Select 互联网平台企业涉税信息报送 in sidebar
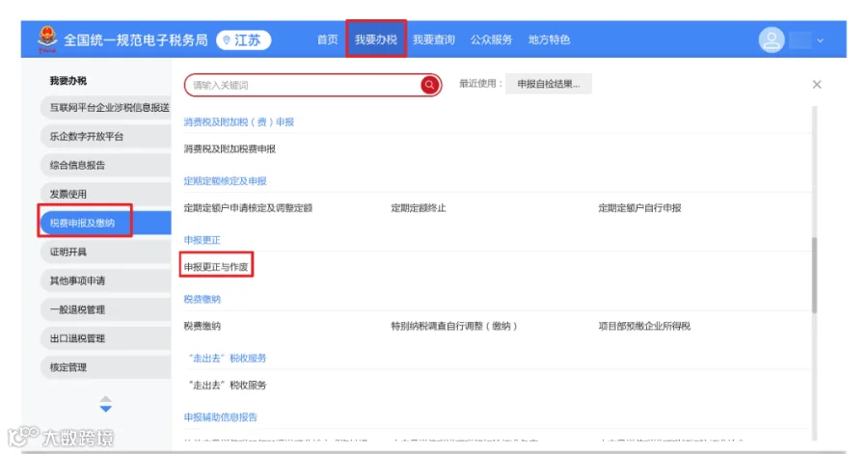The height and width of the screenshot is (454, 868). (106, 107)
